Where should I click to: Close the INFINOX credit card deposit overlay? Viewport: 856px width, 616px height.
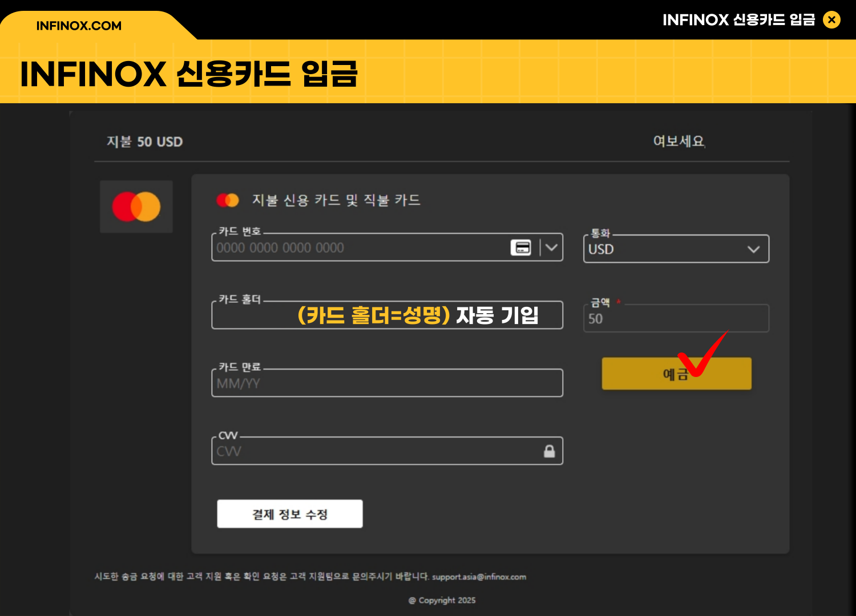point(831,20)
